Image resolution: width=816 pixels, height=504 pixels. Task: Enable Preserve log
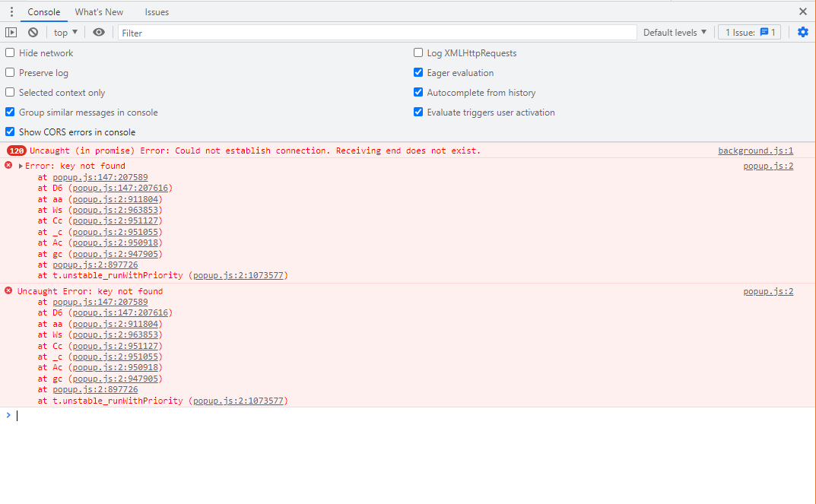pos(9,72)
